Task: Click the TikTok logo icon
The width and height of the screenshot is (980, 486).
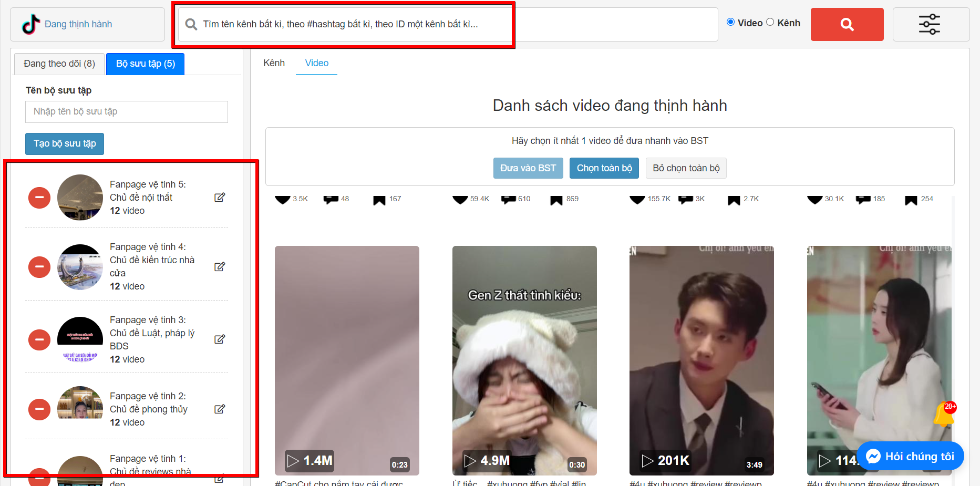Action: (31, 24)
